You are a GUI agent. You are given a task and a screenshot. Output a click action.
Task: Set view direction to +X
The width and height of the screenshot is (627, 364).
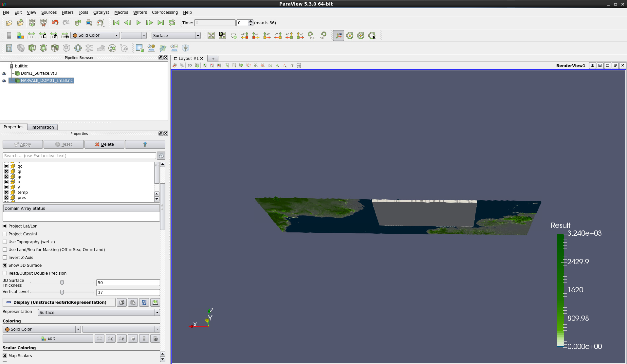[245, 35]
